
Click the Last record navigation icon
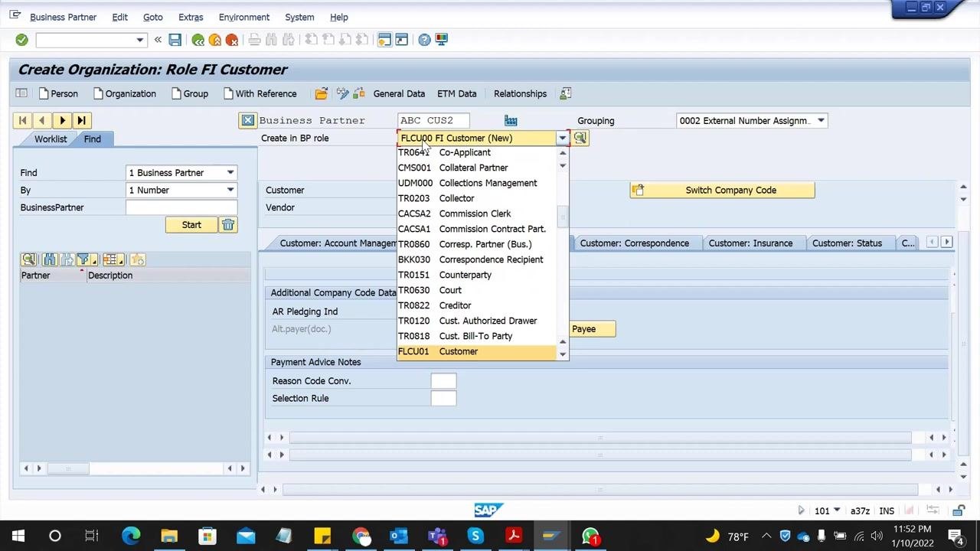point(81,120)
